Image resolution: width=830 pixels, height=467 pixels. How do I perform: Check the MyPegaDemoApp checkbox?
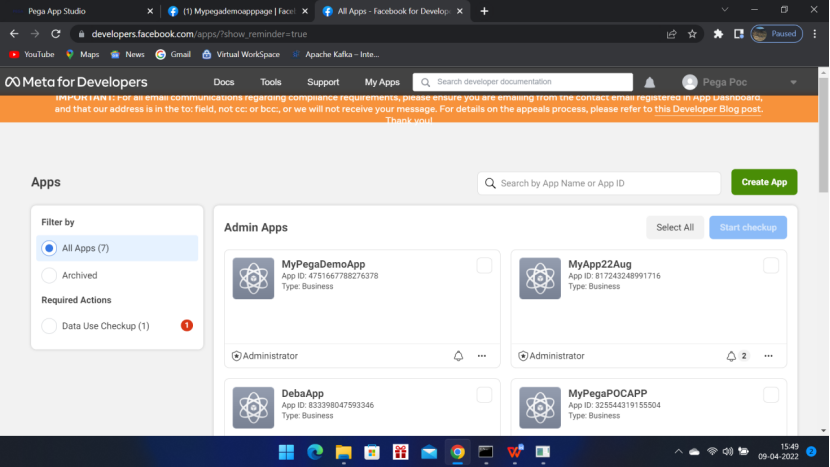pyautogui.click(x=484, y=265)
